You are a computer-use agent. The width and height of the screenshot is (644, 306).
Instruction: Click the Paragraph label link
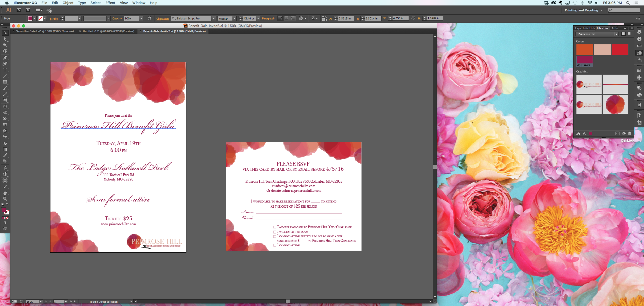coord(268,19)
